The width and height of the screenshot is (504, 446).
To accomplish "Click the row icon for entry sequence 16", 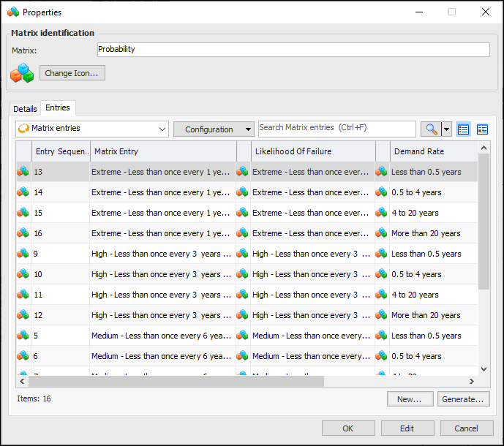I will 23,233.
